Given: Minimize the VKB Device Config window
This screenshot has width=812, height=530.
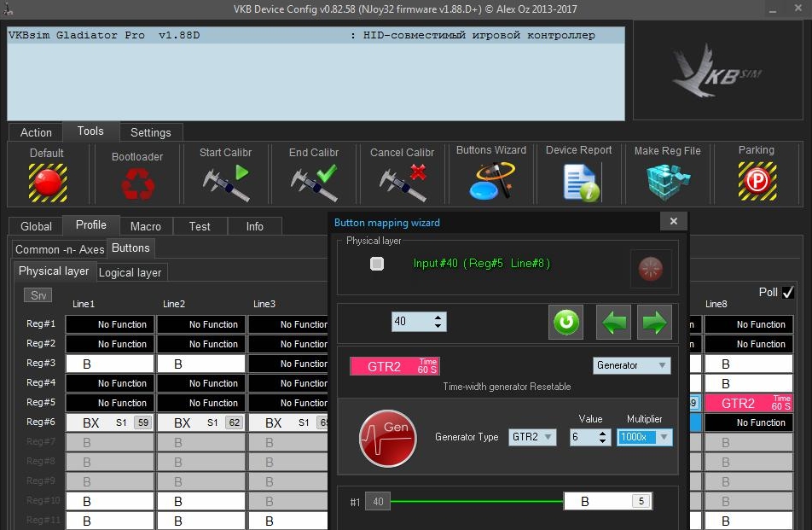Looking at the screenshot, I should pyautogui.click(x=773, y=9).
